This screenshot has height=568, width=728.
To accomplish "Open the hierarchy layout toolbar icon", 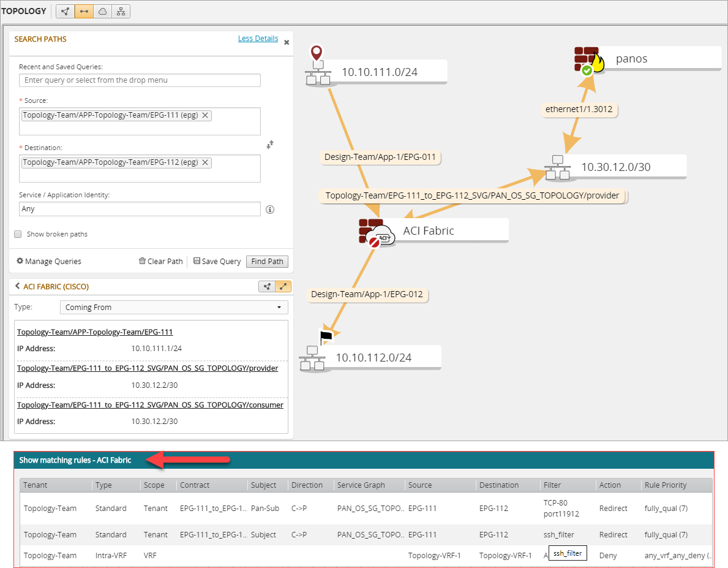I will [121, 11].
